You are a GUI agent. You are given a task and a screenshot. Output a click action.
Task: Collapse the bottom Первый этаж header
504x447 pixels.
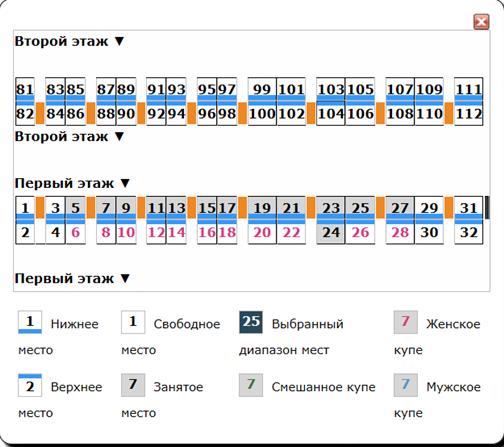tap(72, 278)
